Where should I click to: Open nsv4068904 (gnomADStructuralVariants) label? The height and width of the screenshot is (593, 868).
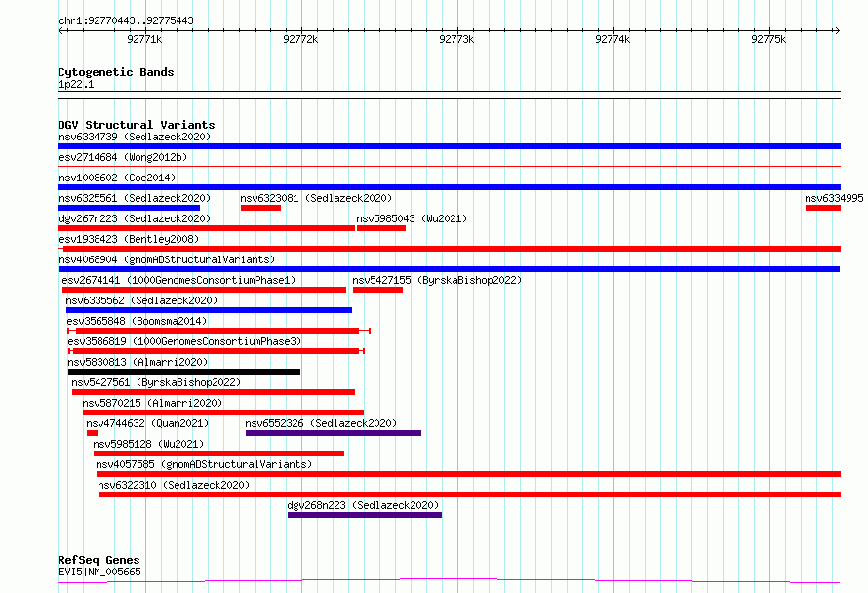coord(167,259)
